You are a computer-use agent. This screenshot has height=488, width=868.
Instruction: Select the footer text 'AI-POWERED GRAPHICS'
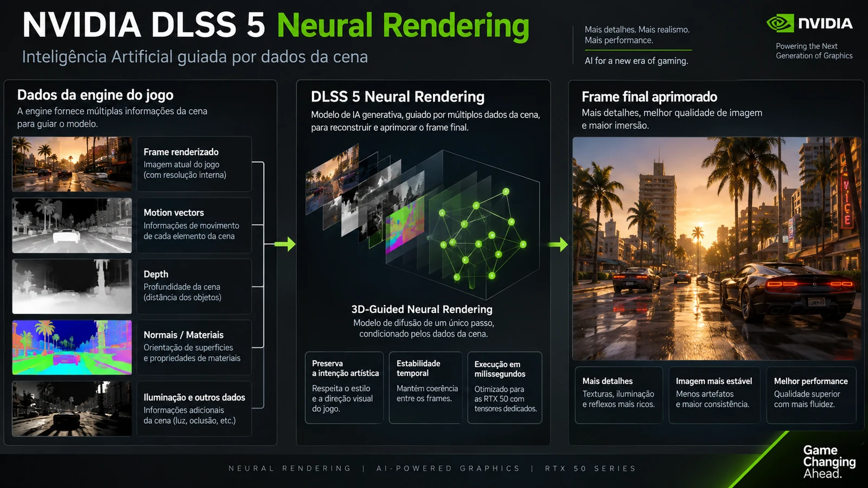click(x=448, y=468)
